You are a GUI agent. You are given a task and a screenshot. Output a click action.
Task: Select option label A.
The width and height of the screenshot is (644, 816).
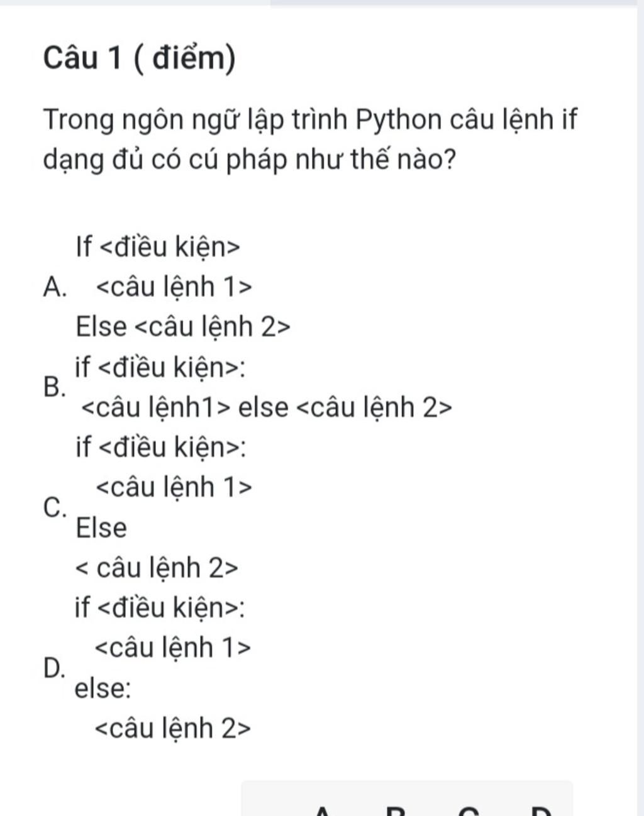pyautogui.click(x=55, y=287)
